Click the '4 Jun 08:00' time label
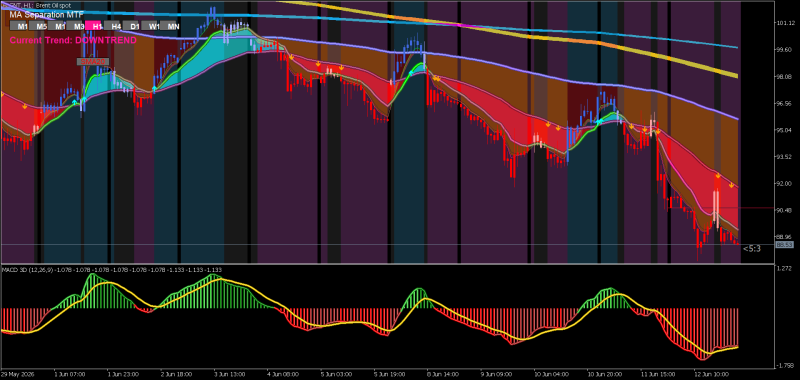The image size is (800, 380). (x=282, y=374)
